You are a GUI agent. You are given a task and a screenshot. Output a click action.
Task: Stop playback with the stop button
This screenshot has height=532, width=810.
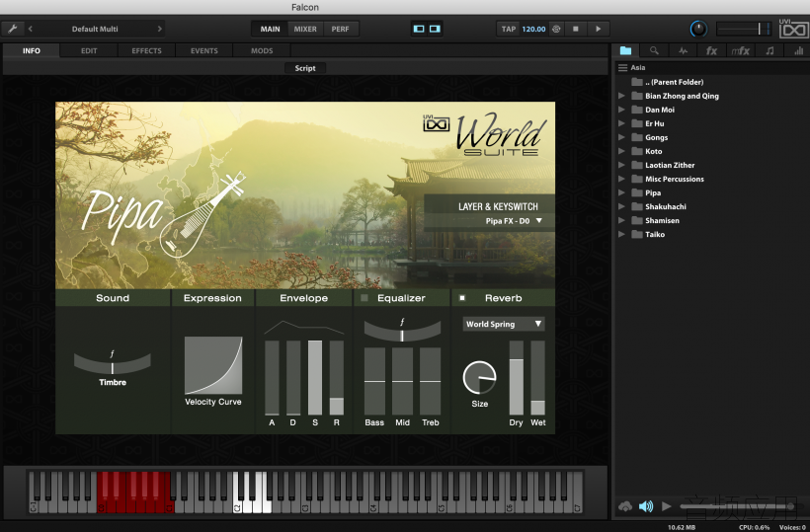576,29
